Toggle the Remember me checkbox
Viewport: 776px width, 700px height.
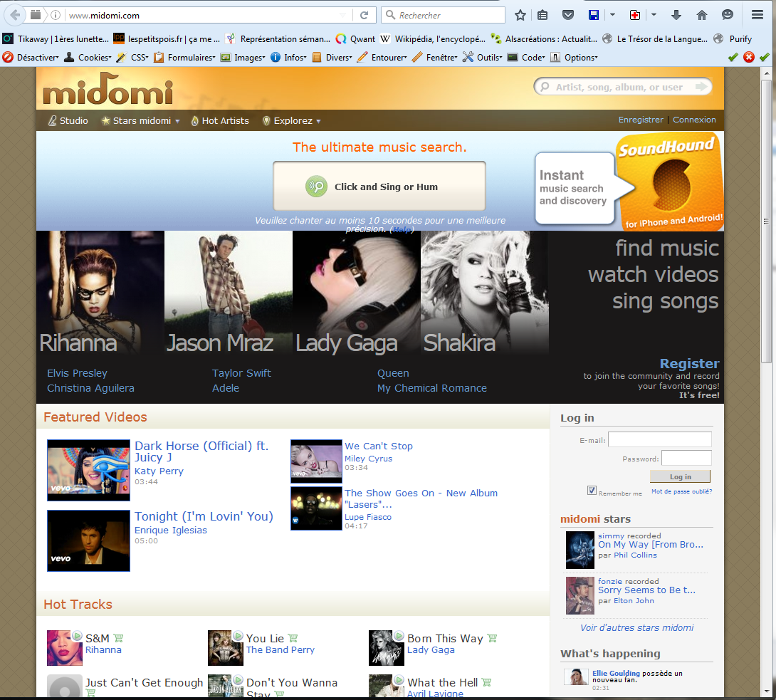click(592, 491)
